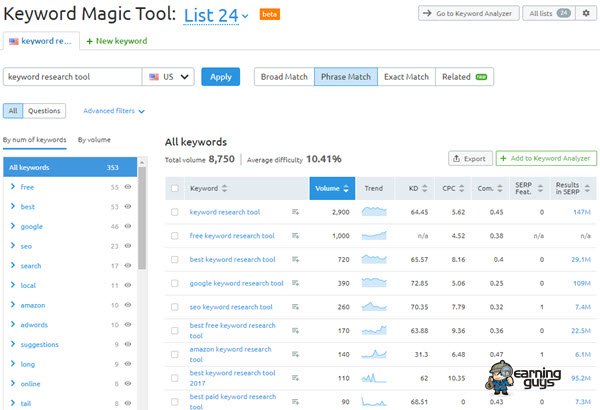Check the keyword research tool row checkbox
Image resolution: width=600 pixels, height=410 pixels.
click(175, 212)
